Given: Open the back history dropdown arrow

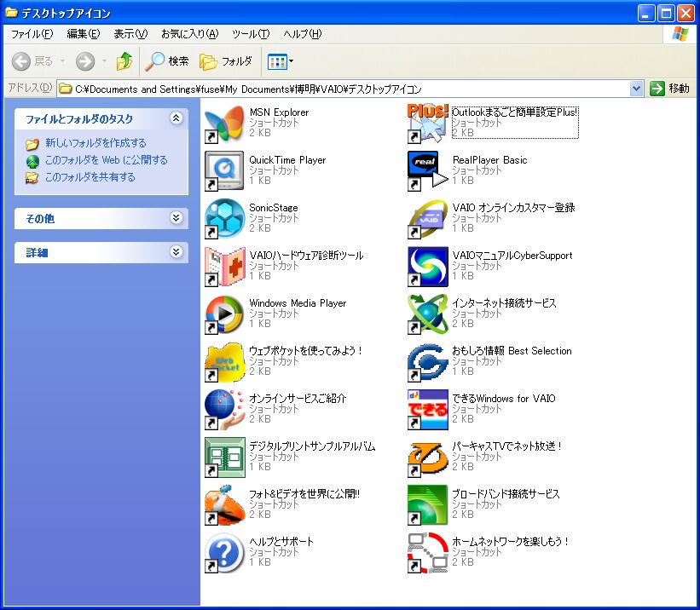Looking at the screenshot, I should (62, 61).
